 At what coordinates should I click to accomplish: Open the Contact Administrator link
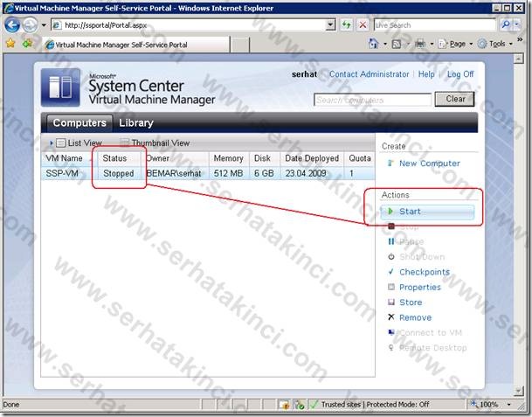369,74
